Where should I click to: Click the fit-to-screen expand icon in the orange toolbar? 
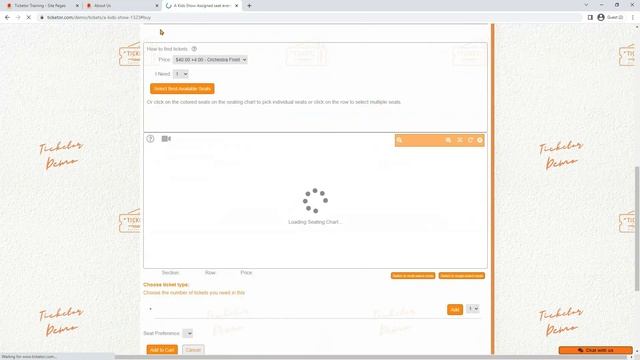click(x=460, y=140)
